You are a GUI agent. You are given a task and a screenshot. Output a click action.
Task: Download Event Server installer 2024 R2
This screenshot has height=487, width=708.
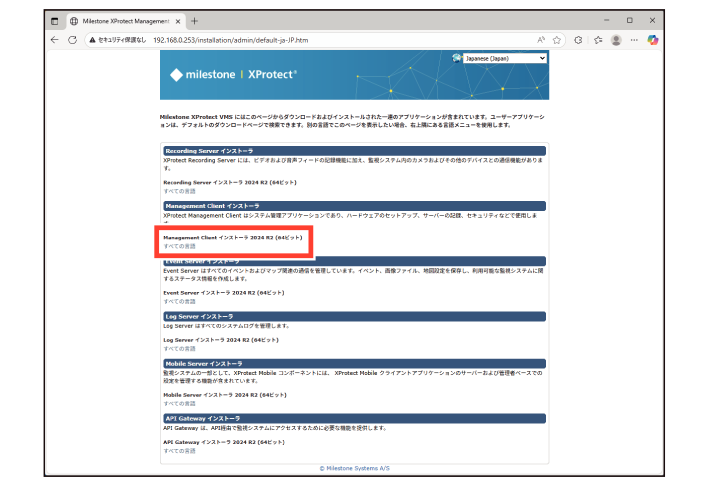pos(224,293)
